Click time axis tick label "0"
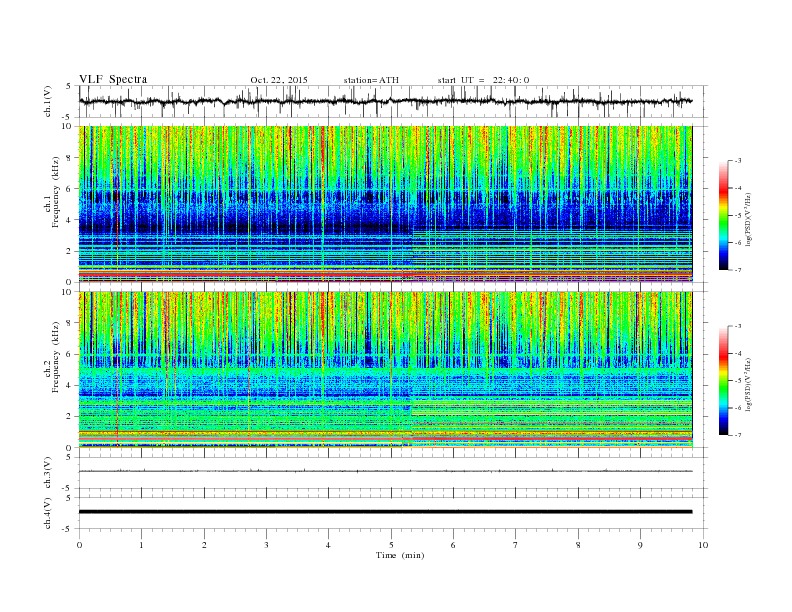Screen dimensions: 792x612 79,545
